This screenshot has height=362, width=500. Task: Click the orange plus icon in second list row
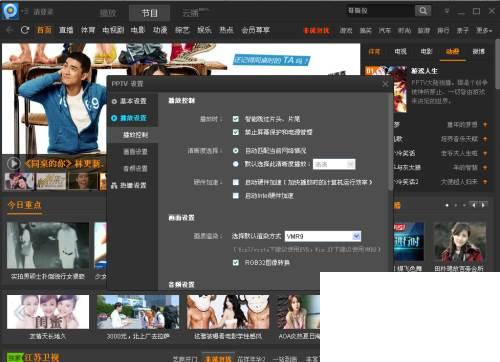[485, 139]
